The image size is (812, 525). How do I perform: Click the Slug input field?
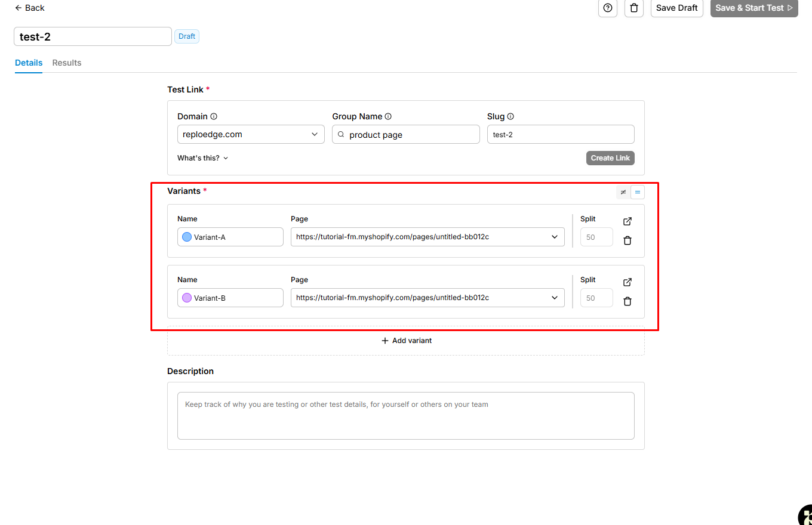(561, 134)
